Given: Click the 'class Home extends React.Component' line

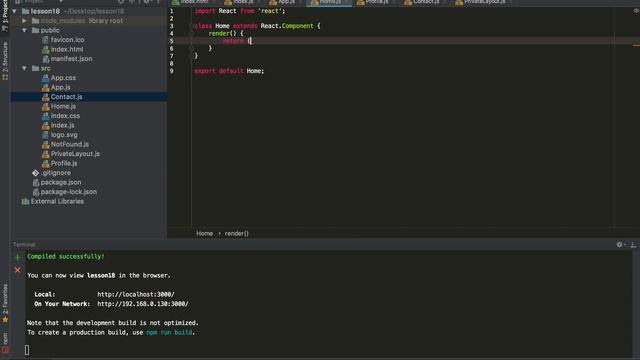Looking at the screenshot, I should click(258, 26).
